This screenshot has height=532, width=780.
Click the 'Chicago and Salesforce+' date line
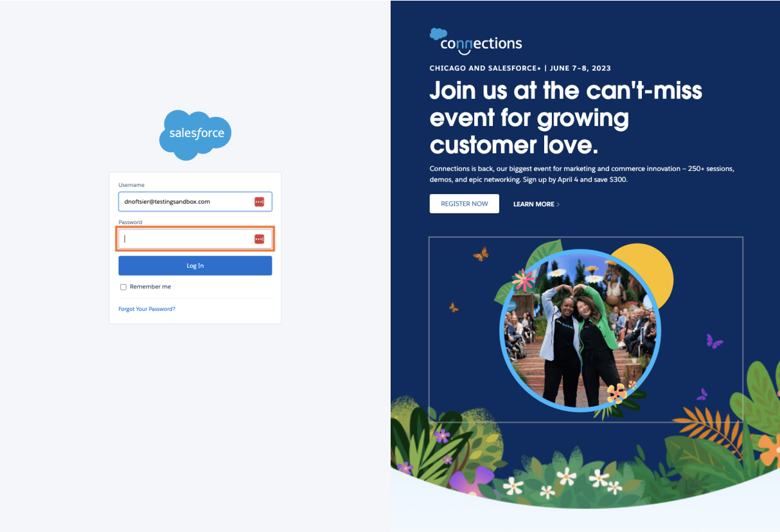click(520, 68)
